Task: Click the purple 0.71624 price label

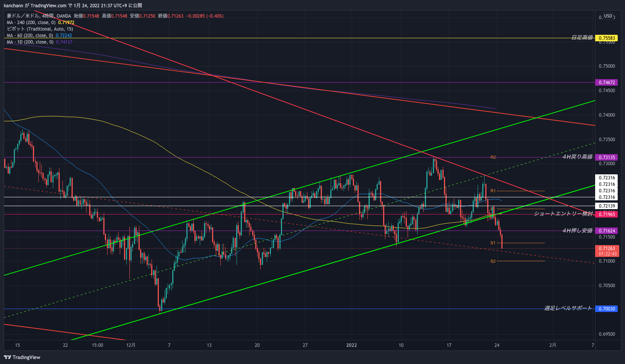Action: 607,231
